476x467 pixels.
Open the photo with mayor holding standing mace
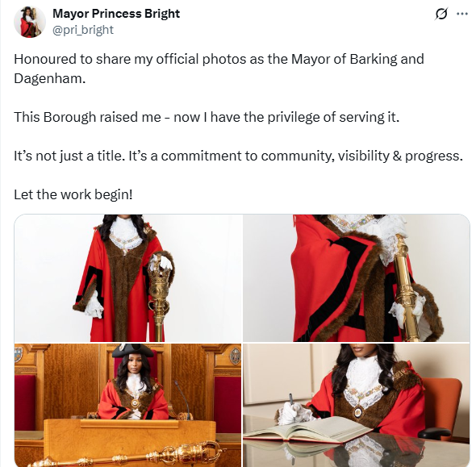click(127, 278)
